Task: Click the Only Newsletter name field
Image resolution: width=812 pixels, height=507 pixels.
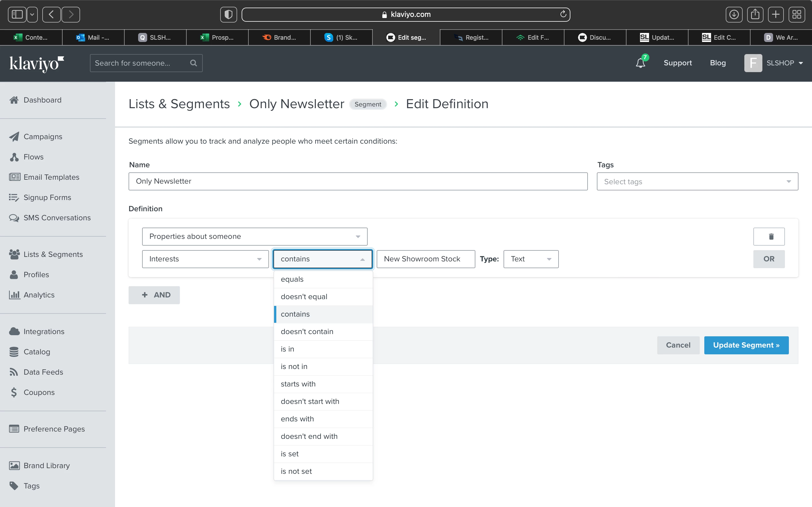Action: click(358, 181)
